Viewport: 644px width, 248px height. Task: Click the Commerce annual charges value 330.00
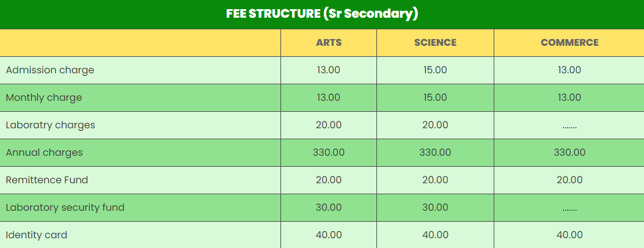coord(569,153)
